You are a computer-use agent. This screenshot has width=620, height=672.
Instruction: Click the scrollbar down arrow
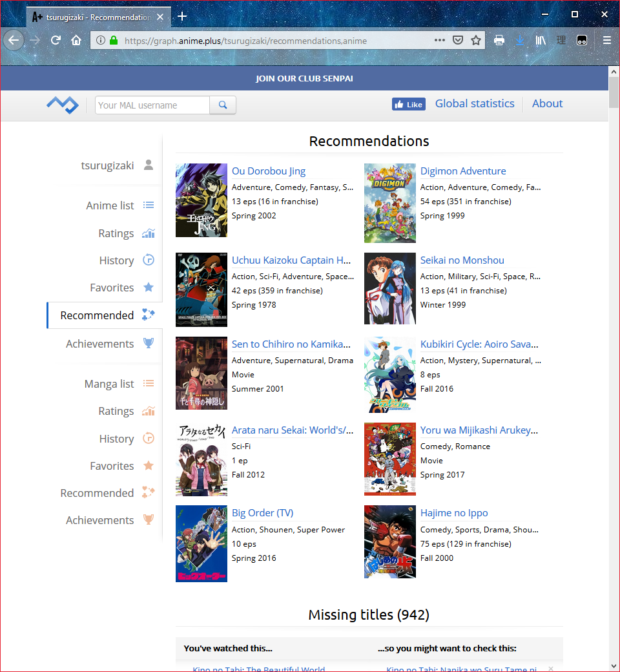coord(614,666)
